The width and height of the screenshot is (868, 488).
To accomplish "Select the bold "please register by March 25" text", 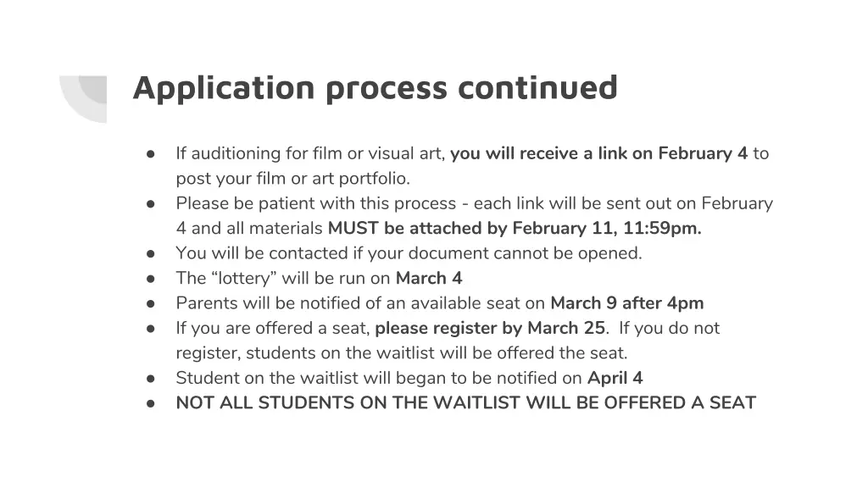I will pos(490,328).
